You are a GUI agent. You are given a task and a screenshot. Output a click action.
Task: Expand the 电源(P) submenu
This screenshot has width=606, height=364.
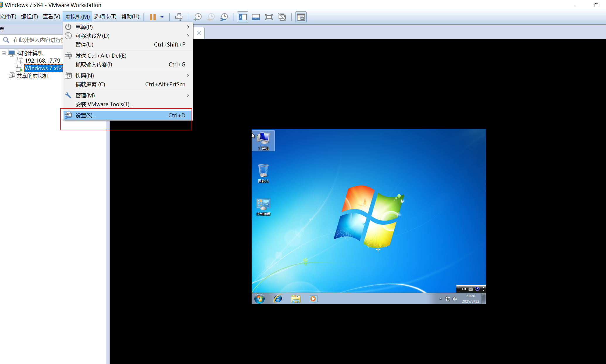point(128,27)
